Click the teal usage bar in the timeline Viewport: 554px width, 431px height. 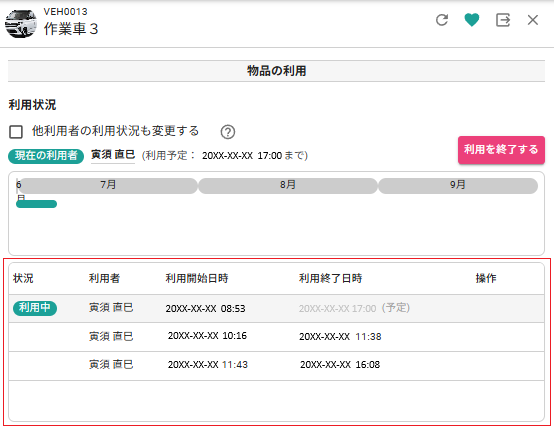[x=36, y=204]
